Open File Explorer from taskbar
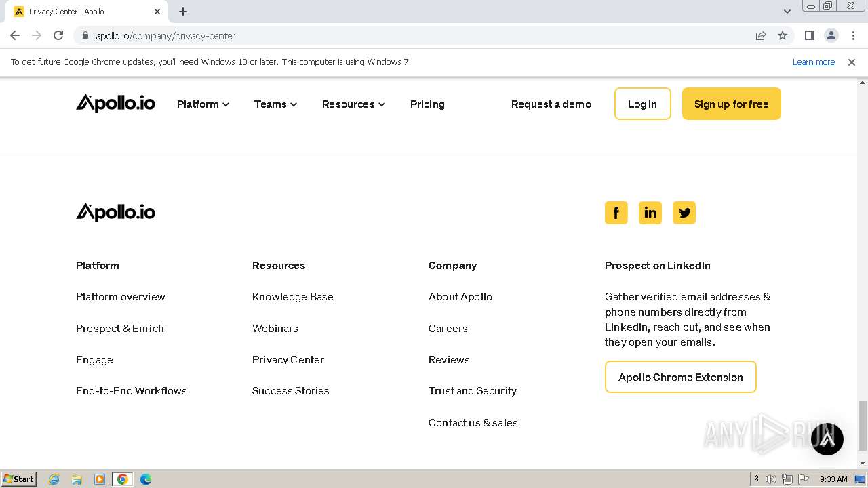The height and width of the screenshot is (488, 868). click(x=77, y=479)
